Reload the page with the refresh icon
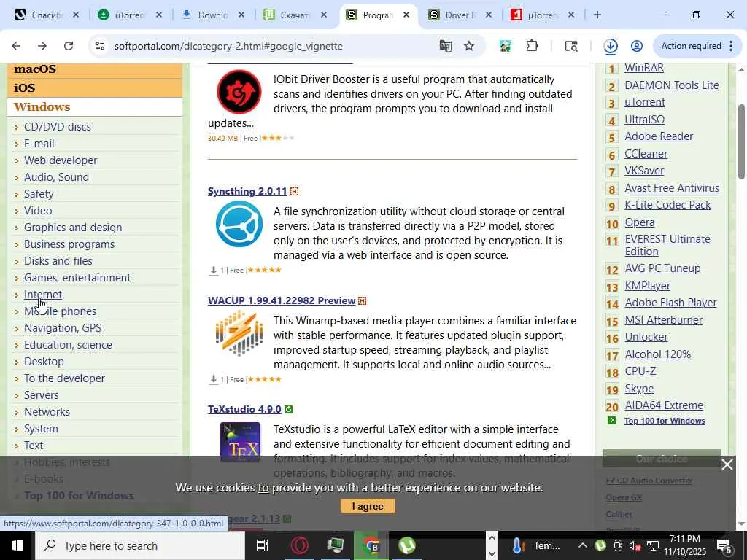 [x=69, y=46]
